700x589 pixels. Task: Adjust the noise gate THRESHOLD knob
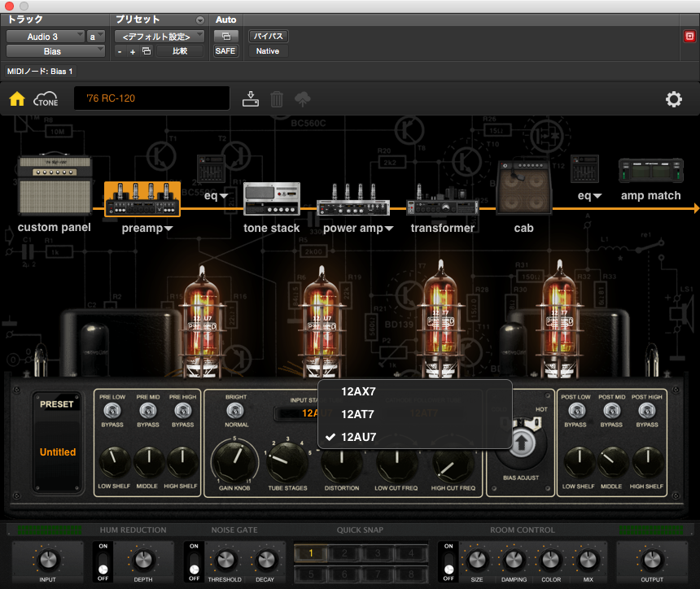pos(225,560)
